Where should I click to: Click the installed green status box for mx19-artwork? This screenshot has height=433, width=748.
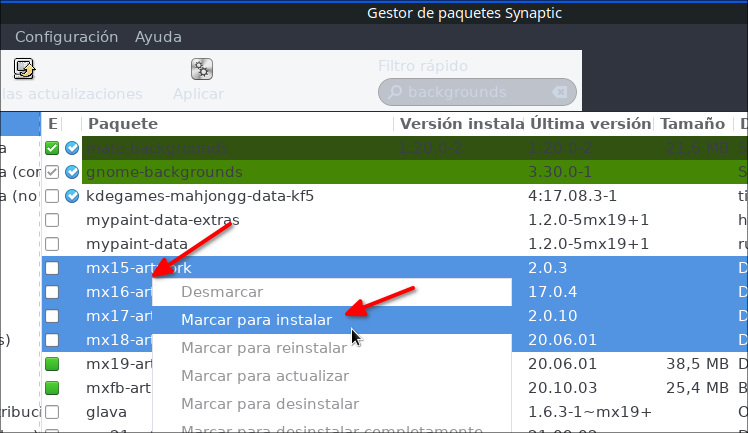pyautogui.click(x=52, y=364)
